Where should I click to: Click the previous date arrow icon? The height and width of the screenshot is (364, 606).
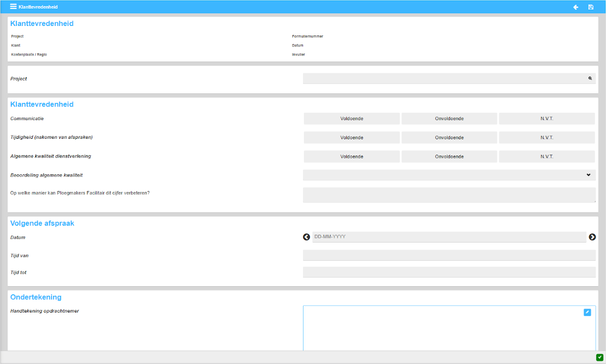307,237
